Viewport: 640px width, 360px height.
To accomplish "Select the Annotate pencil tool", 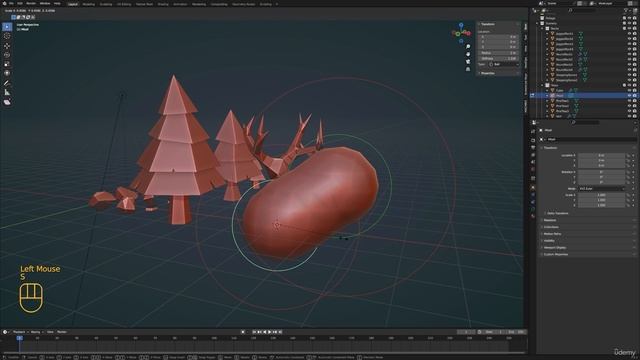I will 7,83.
